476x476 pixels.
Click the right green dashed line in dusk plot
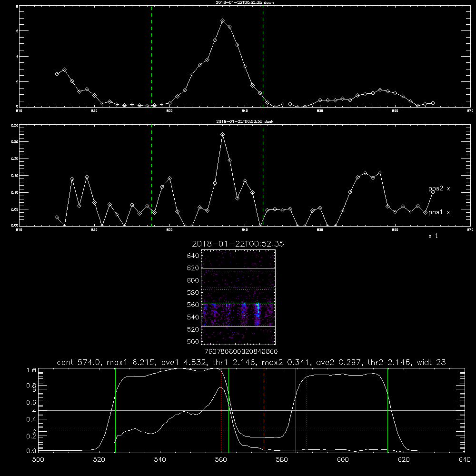coord(263,175)
